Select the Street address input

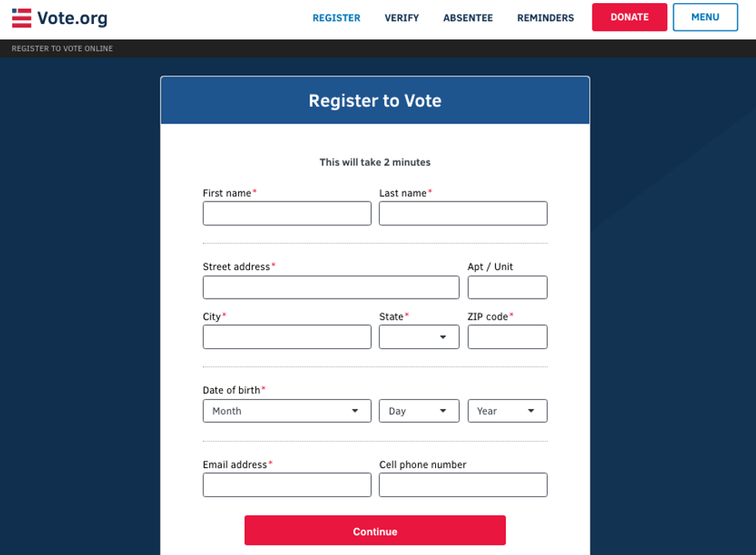pyautogui.click(x=331, y=287)
